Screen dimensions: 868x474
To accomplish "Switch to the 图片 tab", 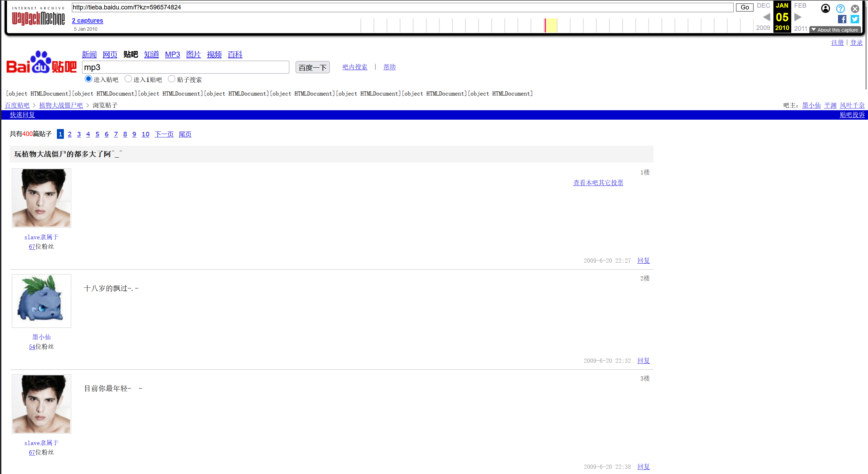I will point(193,54).
